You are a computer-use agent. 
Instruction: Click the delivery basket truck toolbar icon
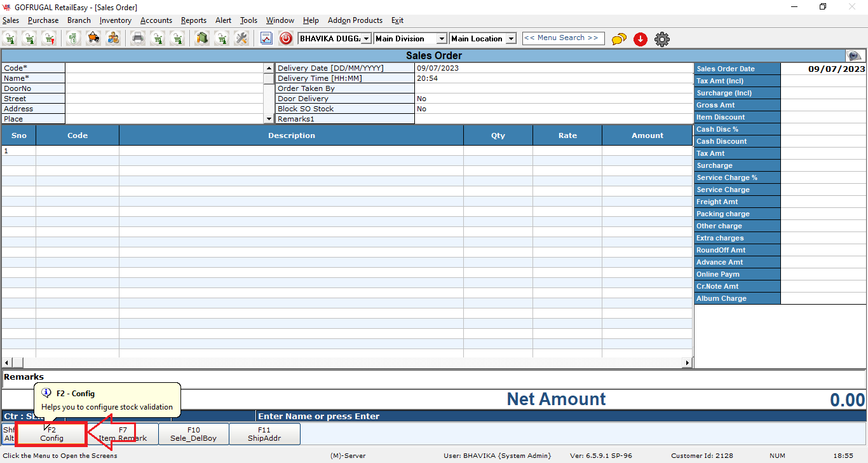tap(93, 39)
